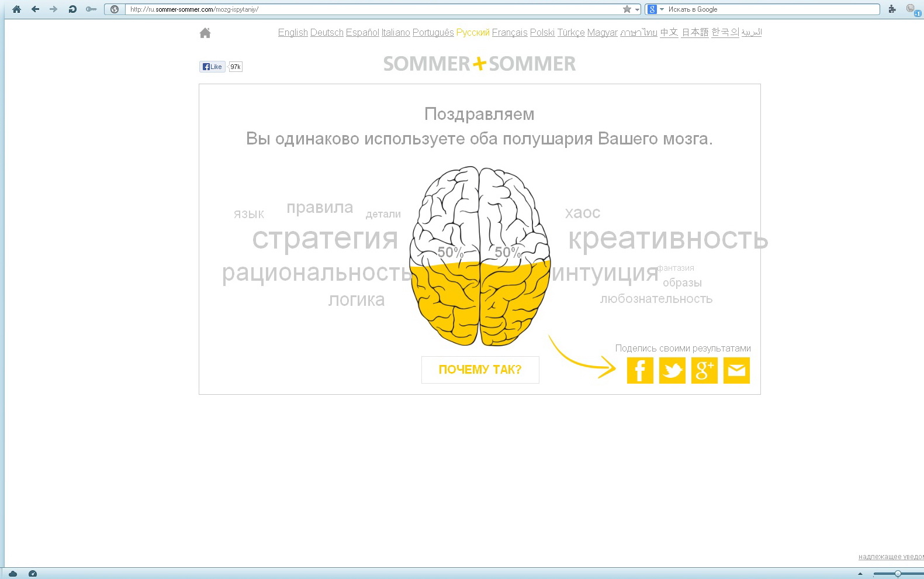Click the zoom slider in status bar
The image size is (924, 579).
(x=898, y=574)
